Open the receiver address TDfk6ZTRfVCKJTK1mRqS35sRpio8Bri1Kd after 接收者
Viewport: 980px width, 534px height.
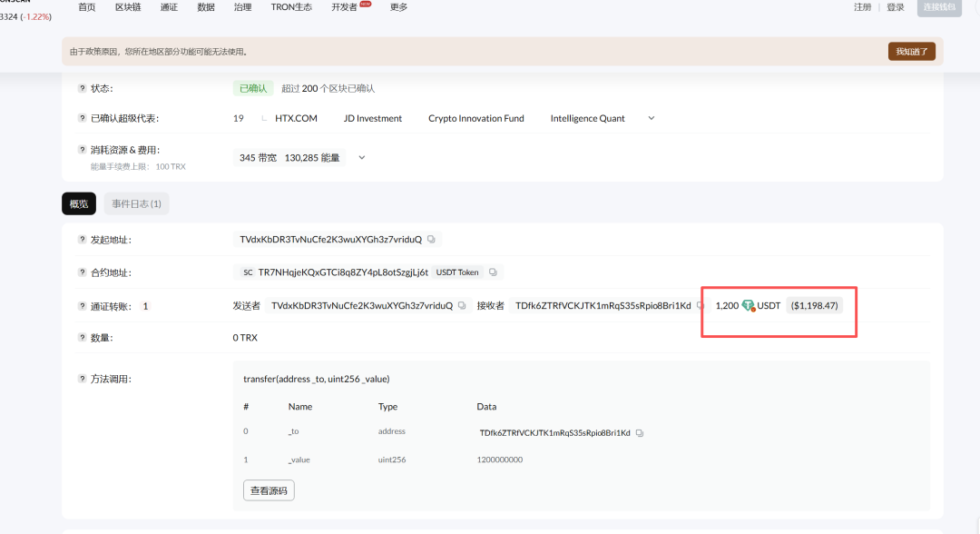tap(603, 306)
